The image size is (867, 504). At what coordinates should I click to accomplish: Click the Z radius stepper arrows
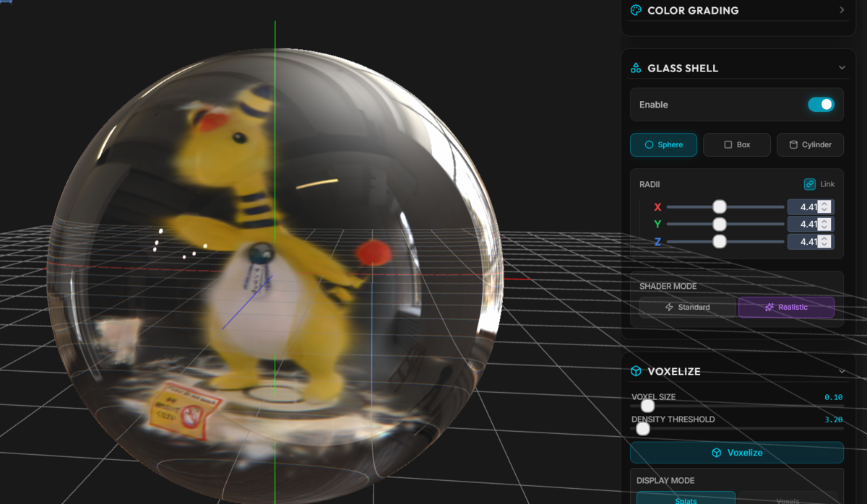825,242
